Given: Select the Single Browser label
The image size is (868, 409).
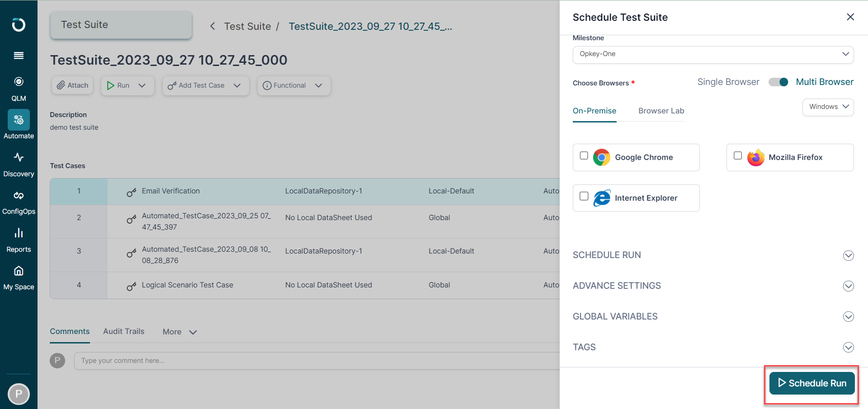Looking at the screenshot, I should 728,82.
